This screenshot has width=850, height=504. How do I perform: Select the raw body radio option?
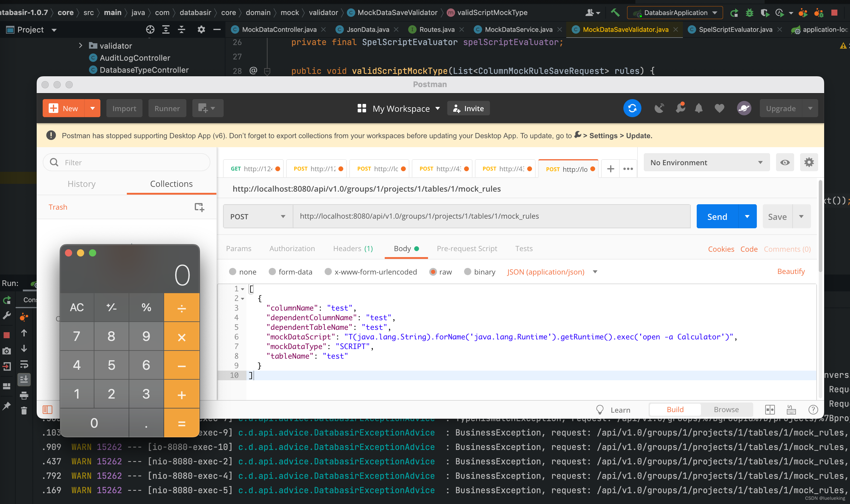click(x=433, y=272)
